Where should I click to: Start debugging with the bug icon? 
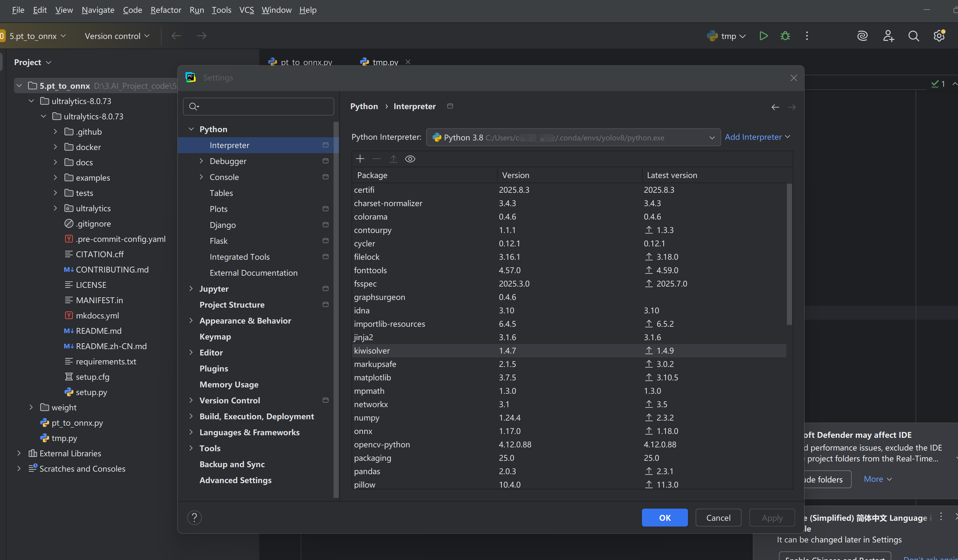coord(785,36)
